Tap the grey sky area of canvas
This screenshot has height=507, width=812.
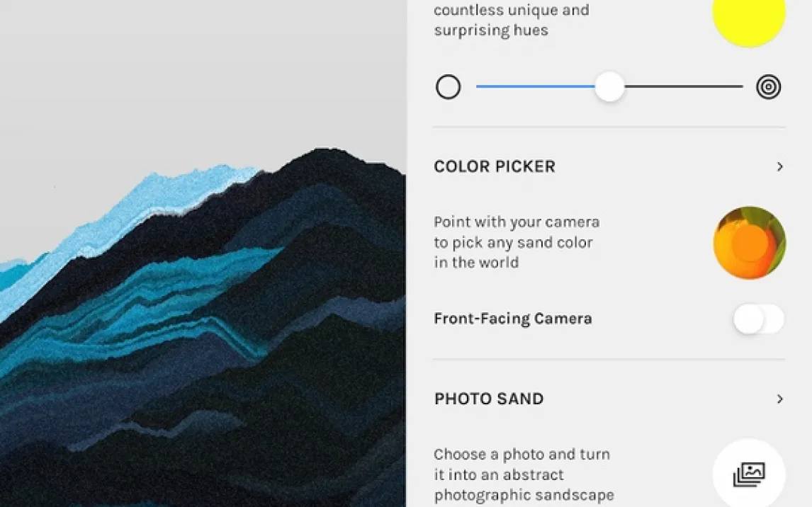coord(202,78)
